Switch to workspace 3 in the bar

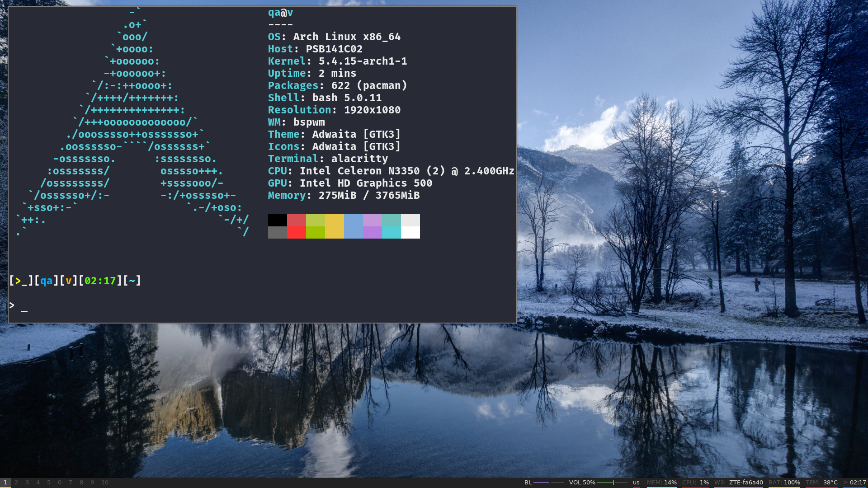[x=27, y=483]
